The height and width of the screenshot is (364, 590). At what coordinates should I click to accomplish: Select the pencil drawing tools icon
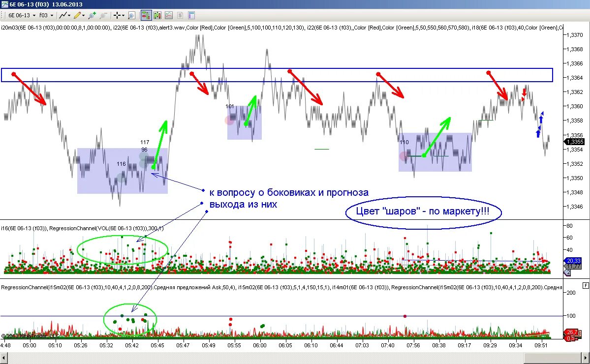(x=77, y=15)
